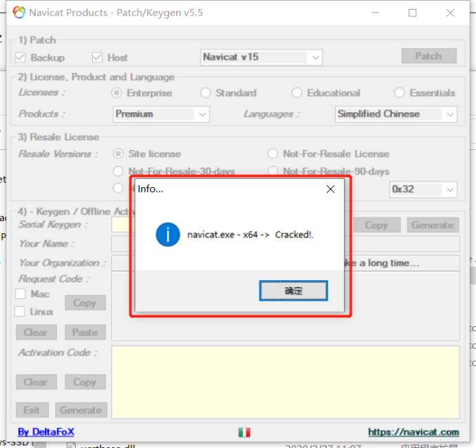Click the Italian flag icon at the bottom
The image size is (476, 448).
coord(244,432)
